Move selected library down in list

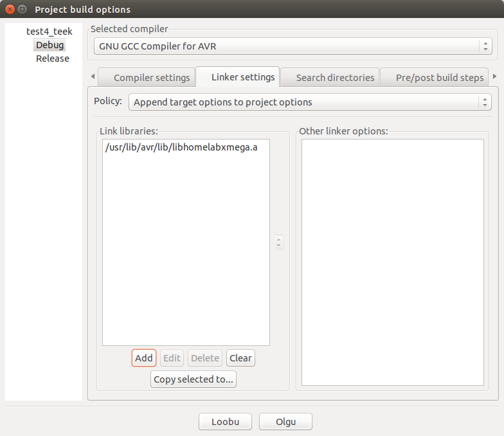click(278, 246)
